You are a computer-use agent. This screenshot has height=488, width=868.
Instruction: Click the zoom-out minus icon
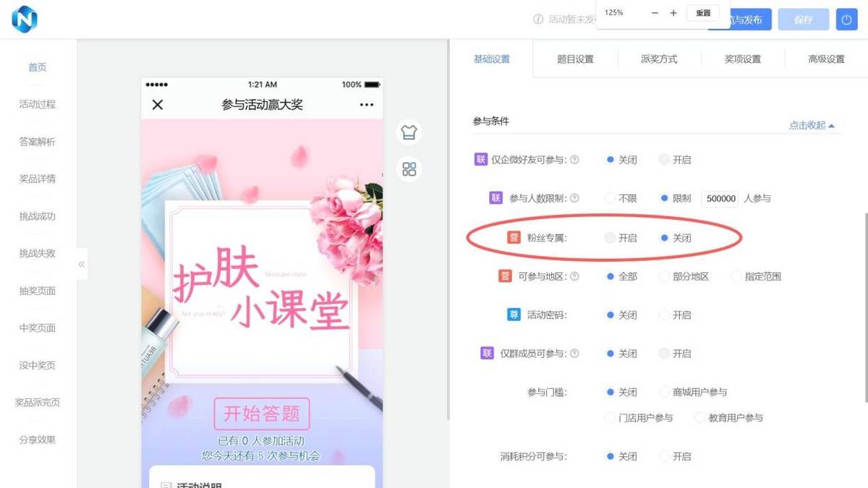click(x=655, y=13)
